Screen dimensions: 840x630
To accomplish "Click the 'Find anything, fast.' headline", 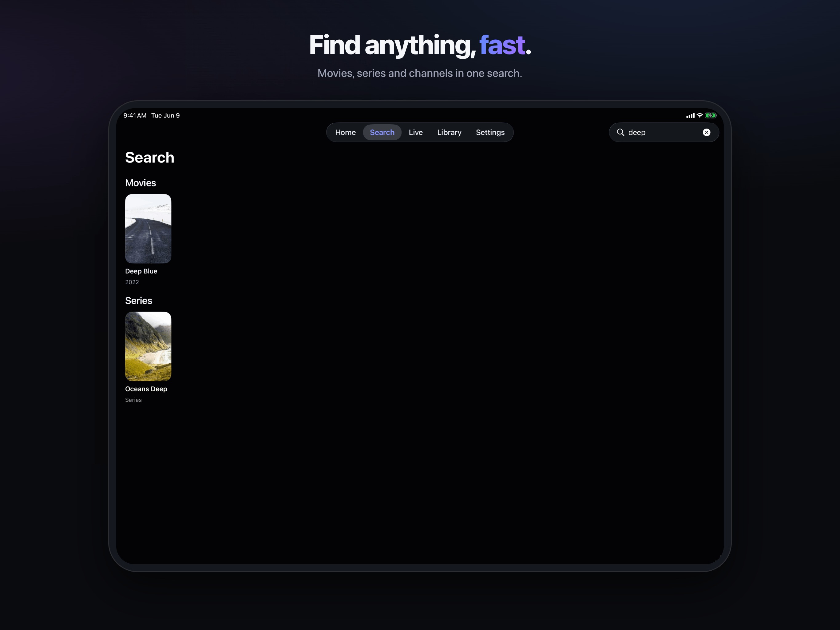I will 420,45.
